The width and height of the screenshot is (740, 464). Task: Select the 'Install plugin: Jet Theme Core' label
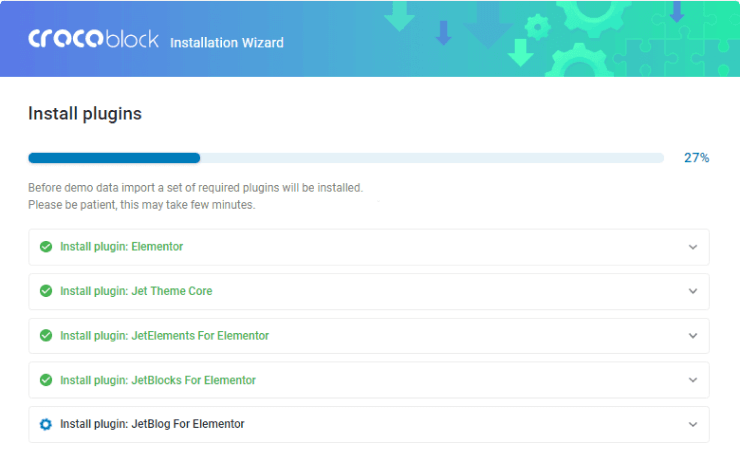[x=136, y=291]
